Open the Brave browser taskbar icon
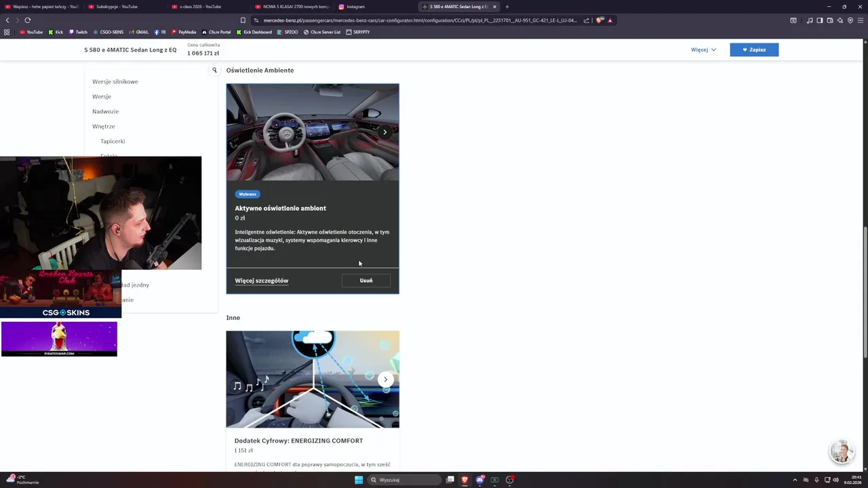 pyautogui.click(x=465, y=480)
